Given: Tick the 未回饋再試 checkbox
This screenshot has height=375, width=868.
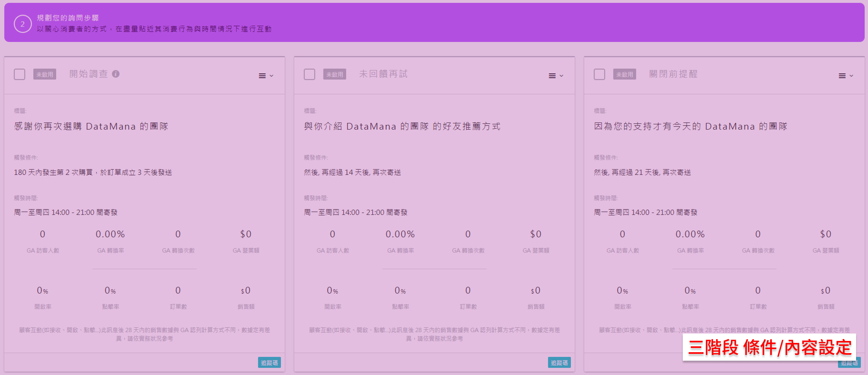Looking at the screenshot, I should tap(309, 74).
